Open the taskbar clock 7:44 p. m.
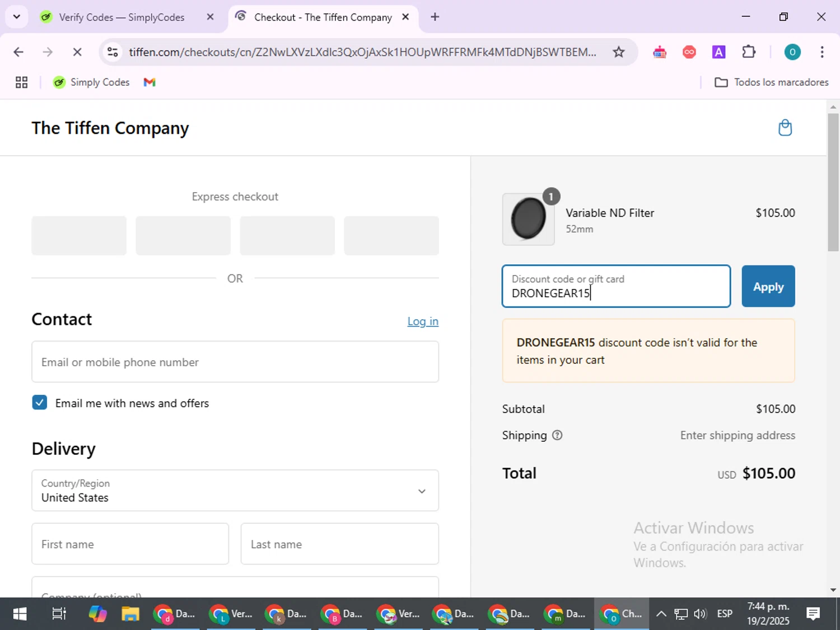The height and width of the screenshot is (630, 840). tap(768, 614)
